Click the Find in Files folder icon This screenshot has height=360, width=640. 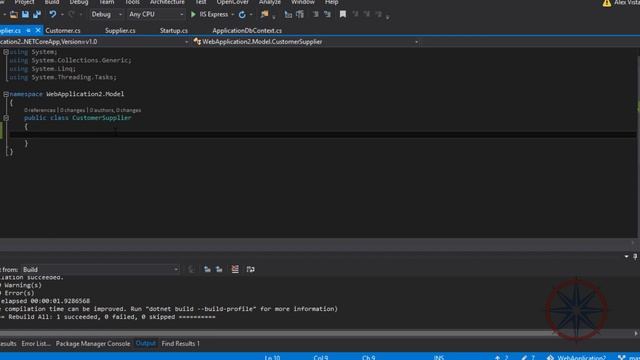click(x=264, y=14)
